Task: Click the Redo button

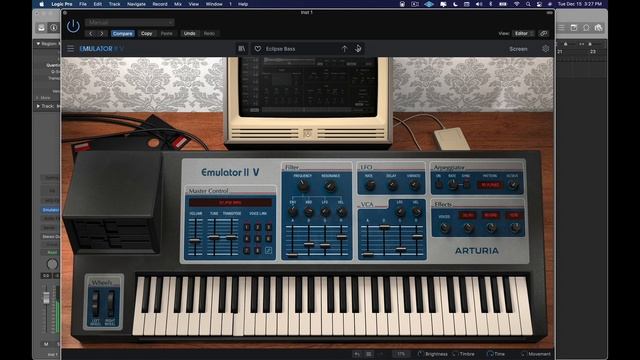Action: [x=209, y=33]
